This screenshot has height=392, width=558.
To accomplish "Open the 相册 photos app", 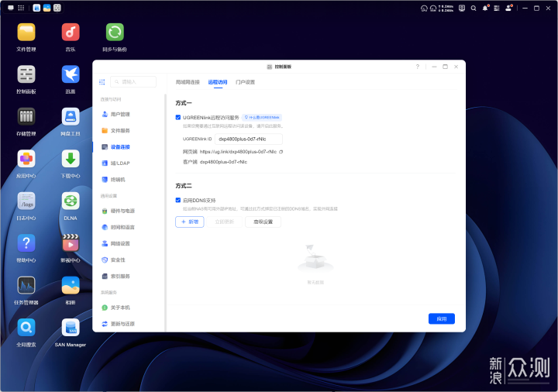I will (x=71, y=285).
